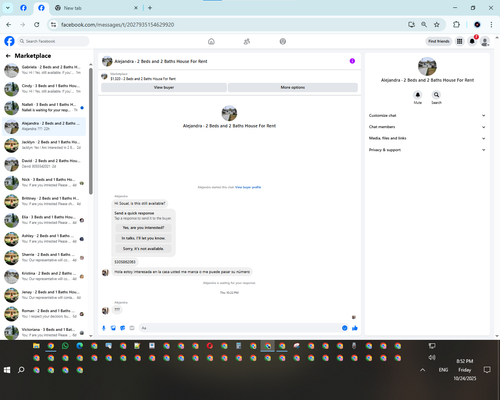Image resolution: width=500 pixels, height=400 pixels.
Task: Open the Chrome tab search dropdown
Action: [x=8, y=8]
